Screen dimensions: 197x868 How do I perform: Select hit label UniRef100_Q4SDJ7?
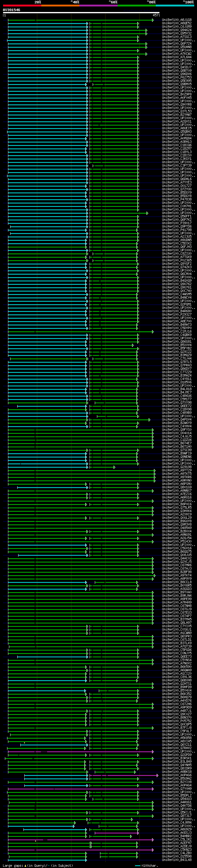(x=177, y=67)
